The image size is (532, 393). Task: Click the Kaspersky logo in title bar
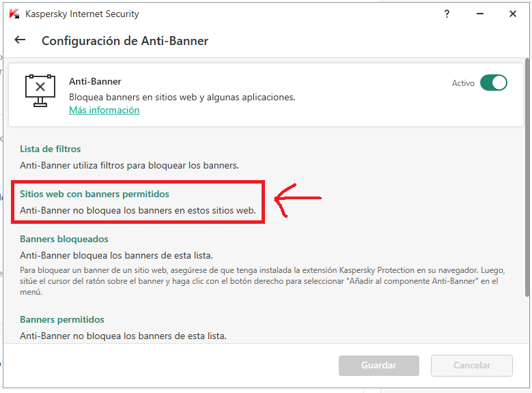[14, 14]
